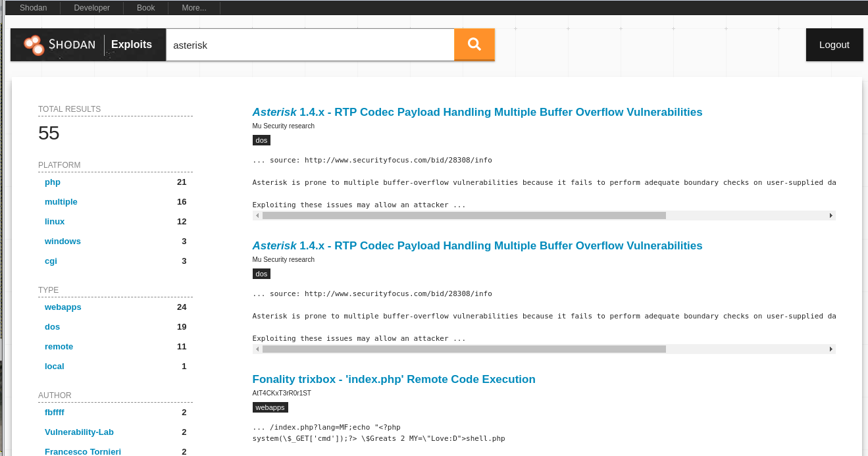The width and height of the screenshot is (868, 456).
Task: Click right arrow of first result's scrollbar
Action: pos(830,215)
